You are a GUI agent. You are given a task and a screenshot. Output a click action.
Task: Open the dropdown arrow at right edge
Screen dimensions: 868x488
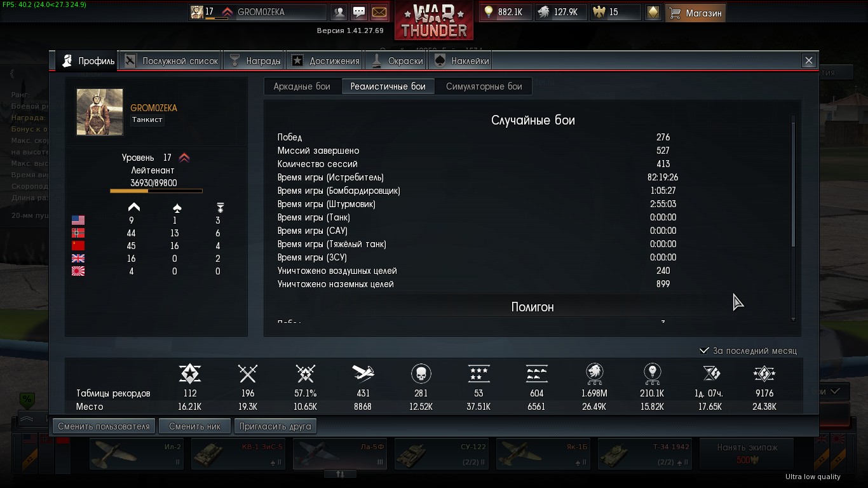pos(835,391)
